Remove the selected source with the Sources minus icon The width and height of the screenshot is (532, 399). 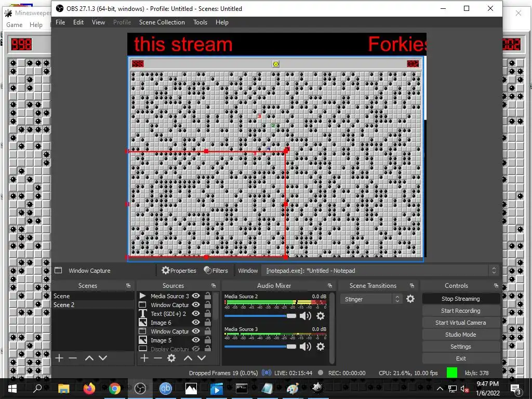(158, 358)
